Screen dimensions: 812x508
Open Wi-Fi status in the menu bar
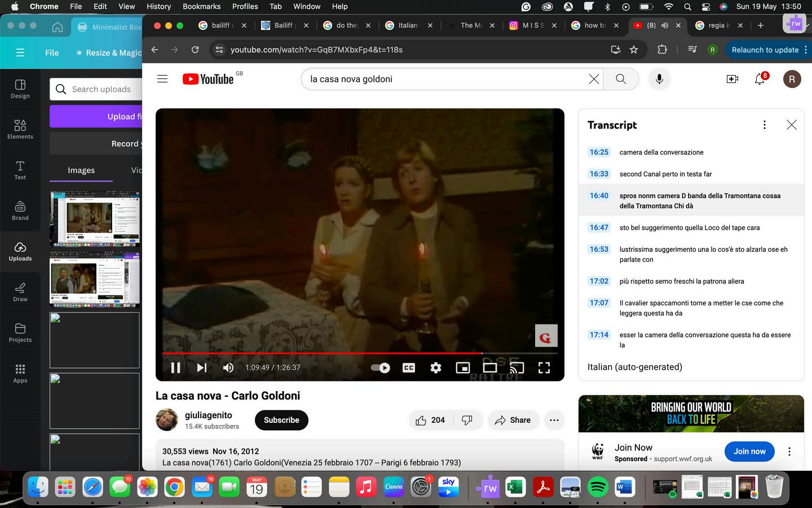(x=669, y=6)
